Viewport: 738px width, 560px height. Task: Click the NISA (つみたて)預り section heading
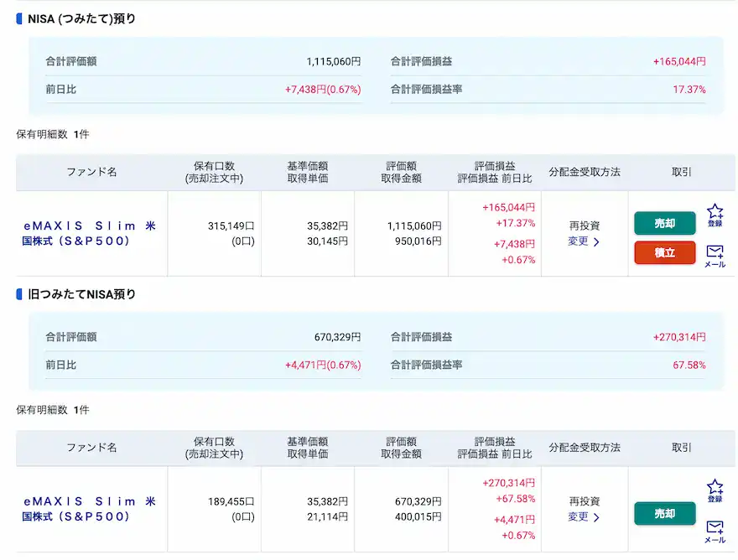(x=81, y=18)
